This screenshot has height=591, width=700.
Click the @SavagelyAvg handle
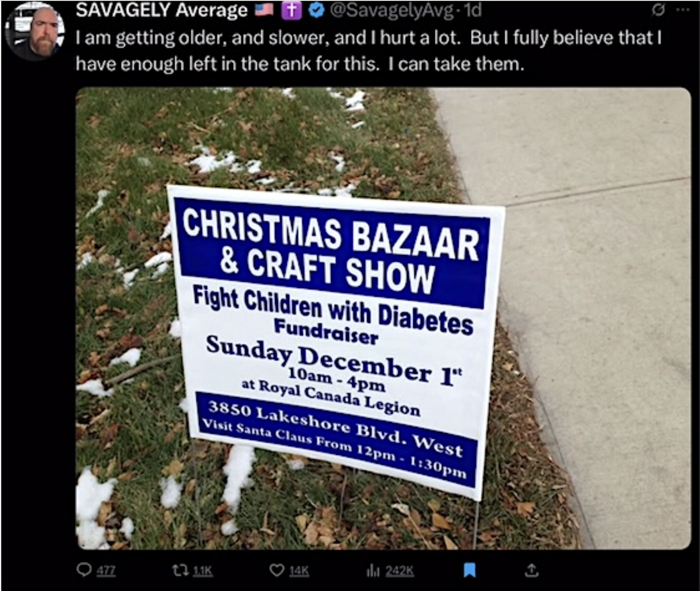point(391,11)
